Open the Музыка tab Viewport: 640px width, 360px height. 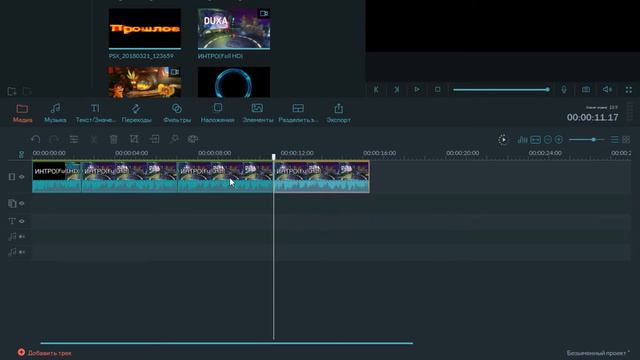click(x=55, y=113)
